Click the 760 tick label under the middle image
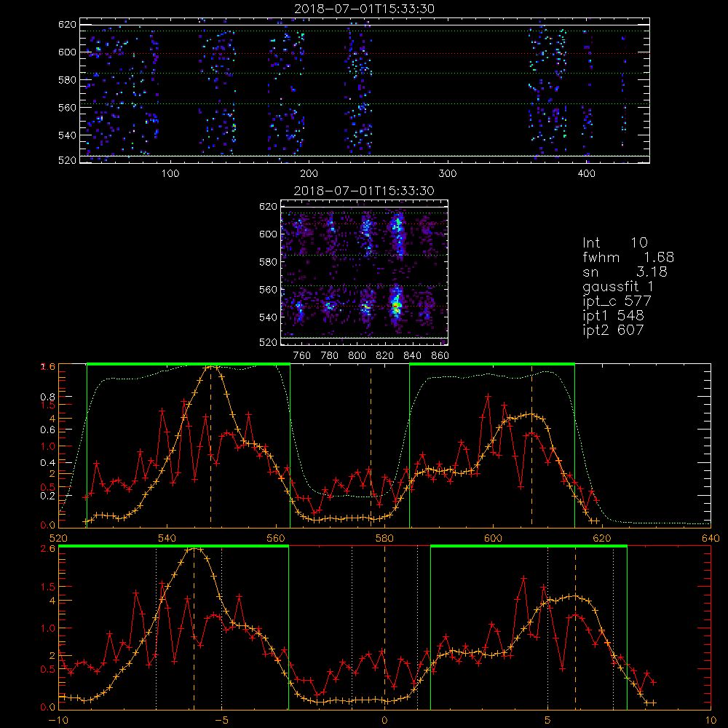 302,356
